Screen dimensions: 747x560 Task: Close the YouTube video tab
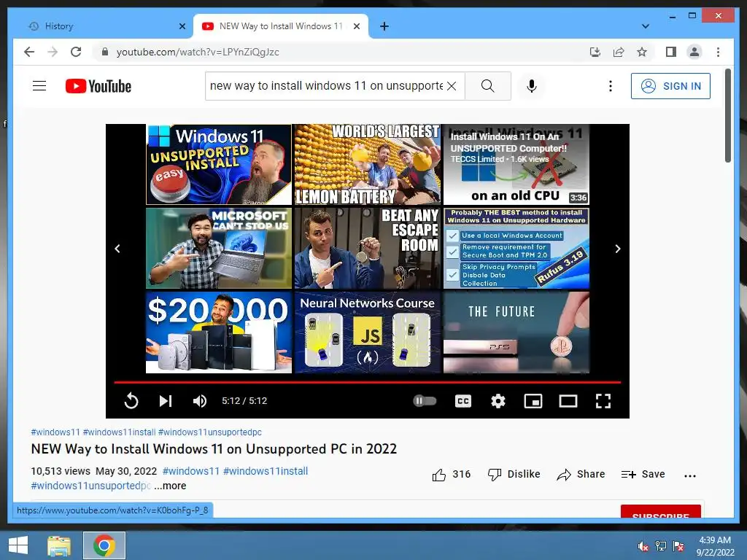(x=356, y=26)
